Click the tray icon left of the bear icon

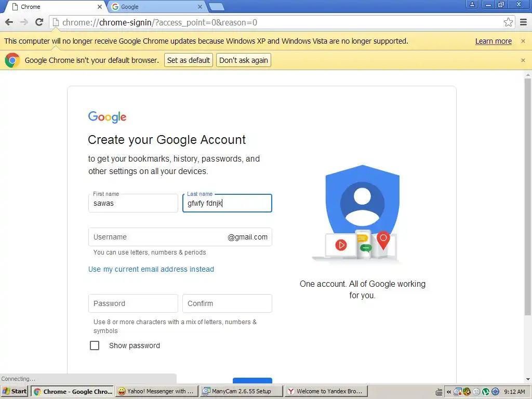[458, 392]
